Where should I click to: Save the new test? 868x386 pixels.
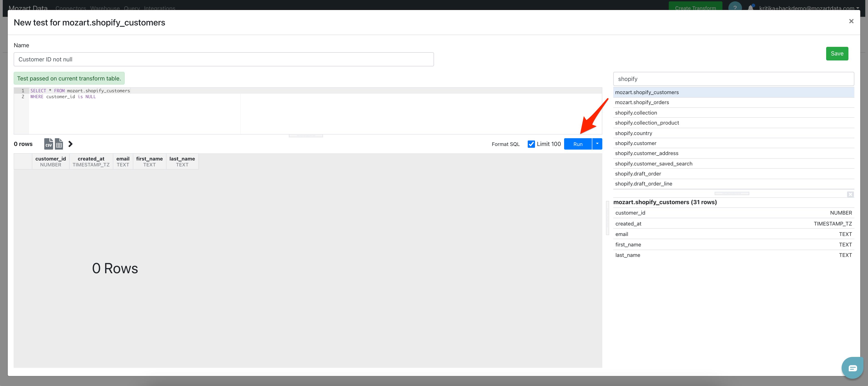click(x=837, y=54)
